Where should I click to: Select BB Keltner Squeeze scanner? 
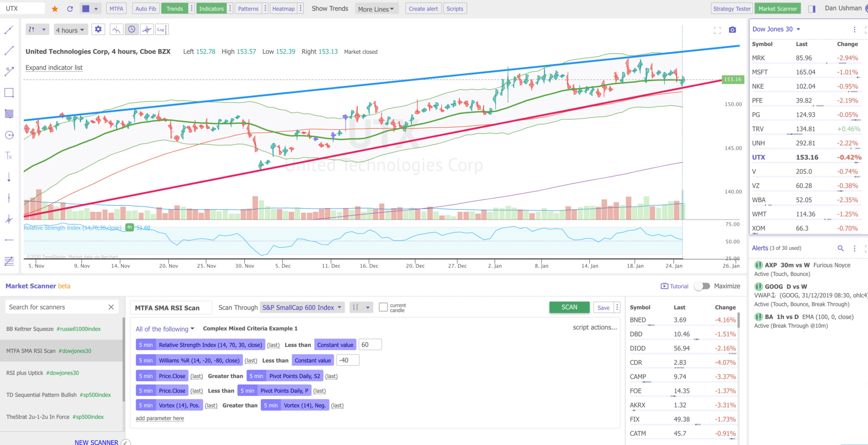pos(61,329)
